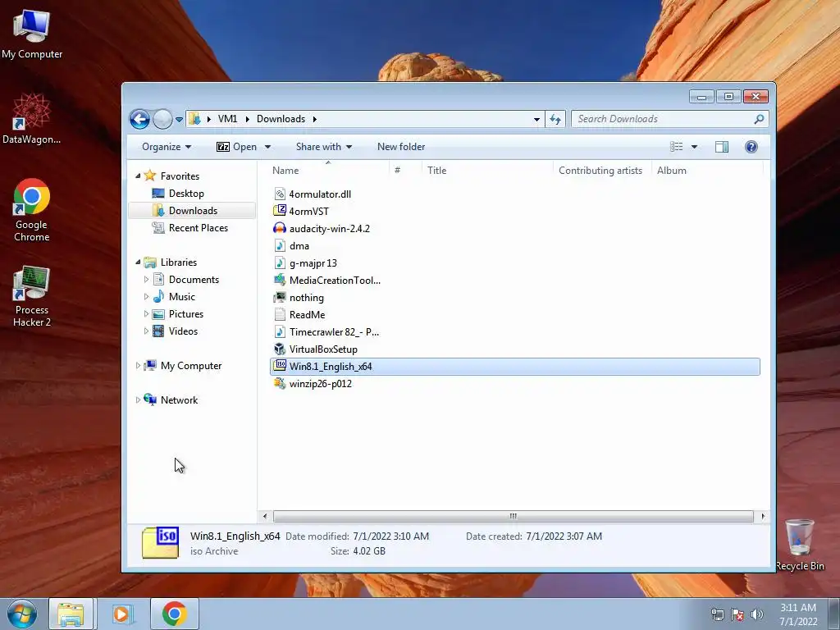This screenshot has width=840, height=630.
Task: Open the dropdown arrow beside Open
Action: (x=267, y=147)
